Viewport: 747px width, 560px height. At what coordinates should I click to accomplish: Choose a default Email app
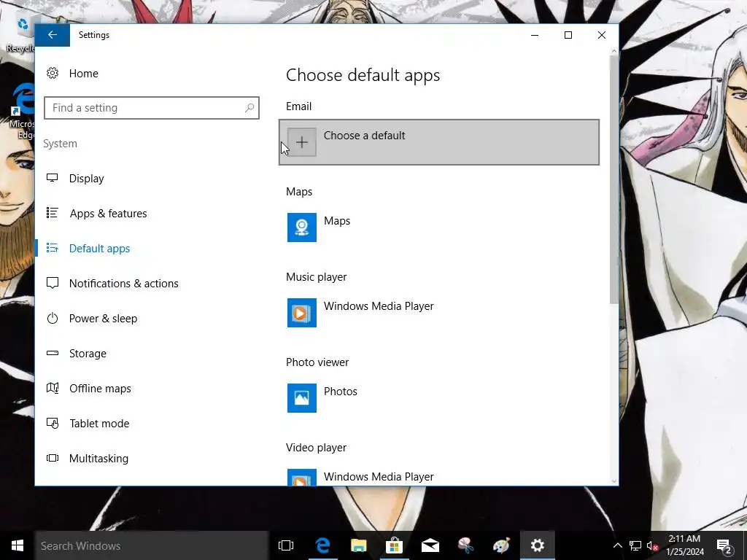coord(438,142)
